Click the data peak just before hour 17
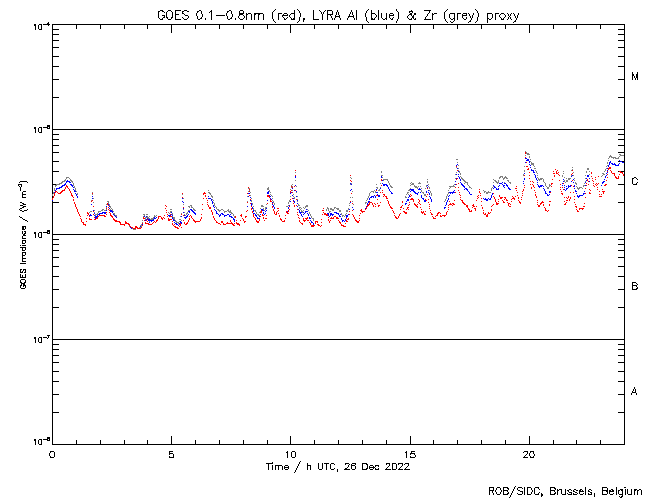Image resolution: width=650 pixels, height=500 pixels. [457, 160]
